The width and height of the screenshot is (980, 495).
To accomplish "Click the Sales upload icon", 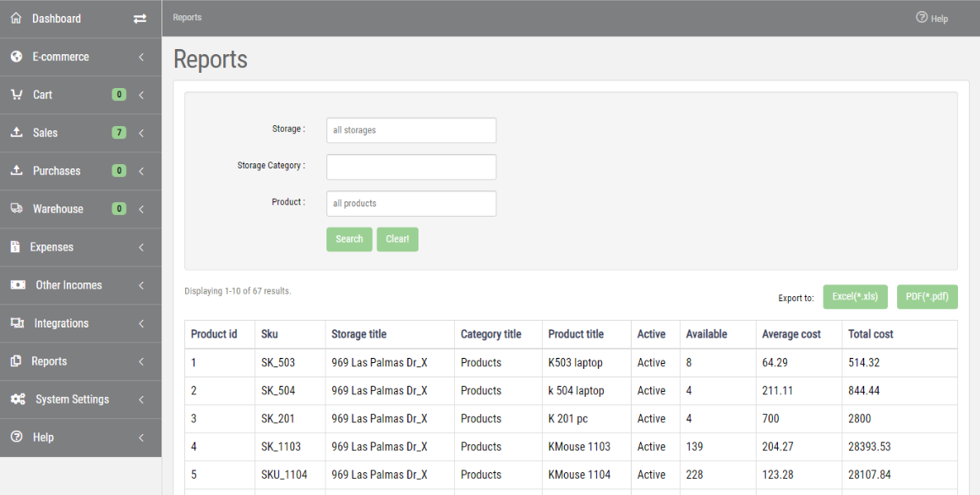I will 15,132.
